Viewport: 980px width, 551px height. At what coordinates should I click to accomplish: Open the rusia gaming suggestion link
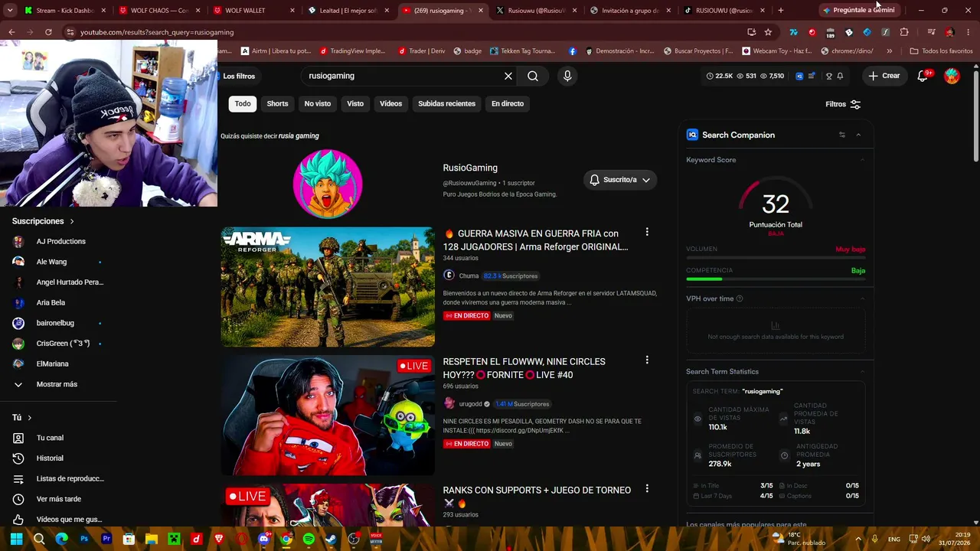point(299,136)
